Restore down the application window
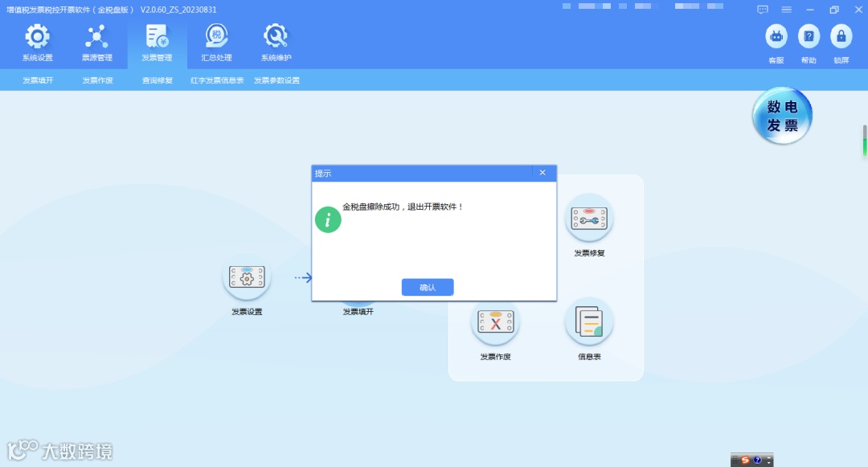Viewport: 868px width, 467px height. point(834,10)
